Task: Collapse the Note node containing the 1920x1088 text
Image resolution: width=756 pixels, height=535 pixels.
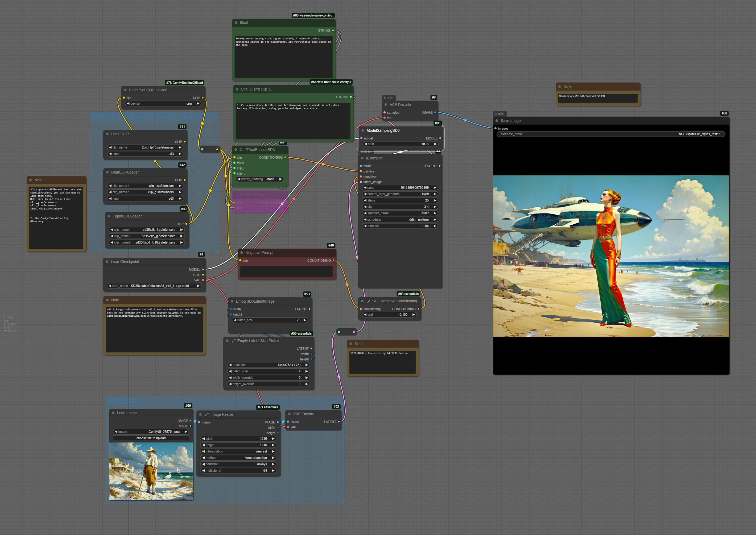Action: click(351, 344)
